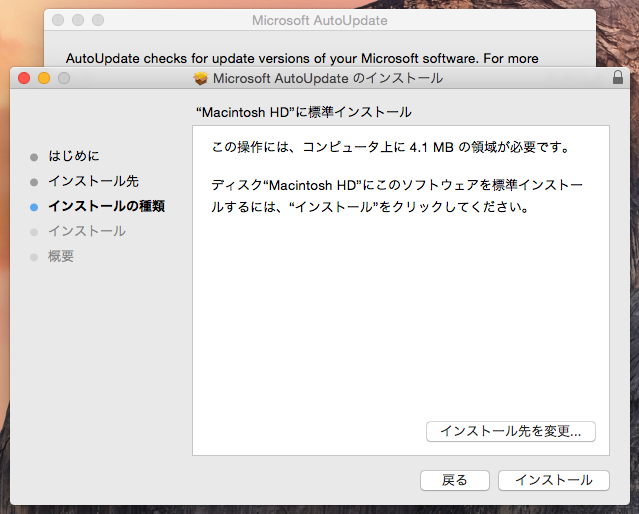Click the Microsoft AutoUpdate background window title

pyautogui.click(x=320, y=20)
